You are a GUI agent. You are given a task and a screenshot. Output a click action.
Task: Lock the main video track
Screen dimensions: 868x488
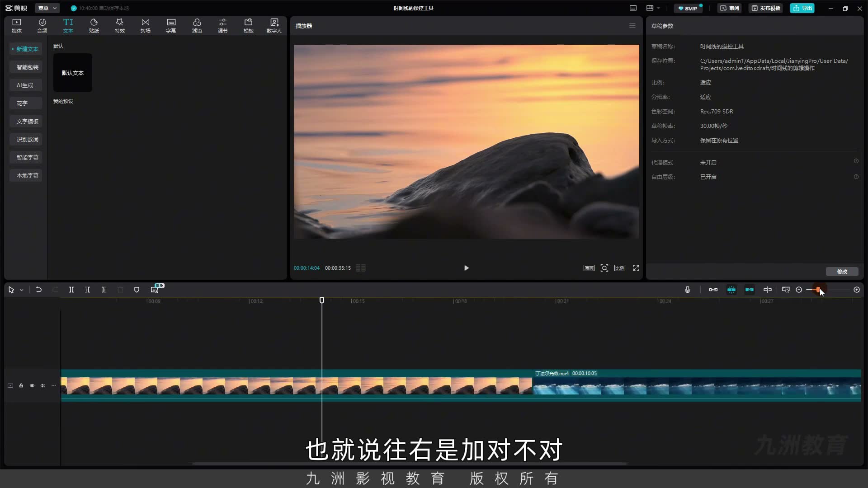tap(21, 385)
